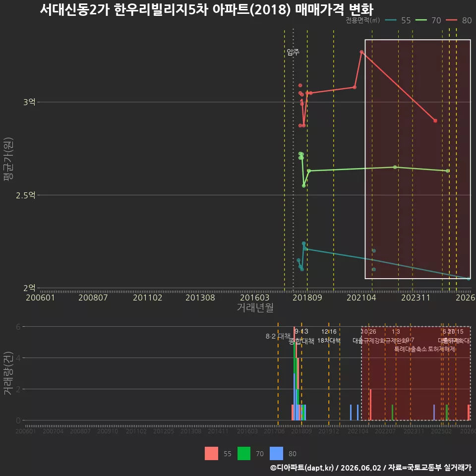The image size is (476, 476).
Task: Click the purple volume bar in highlighted region
Action: coord(434,413)
